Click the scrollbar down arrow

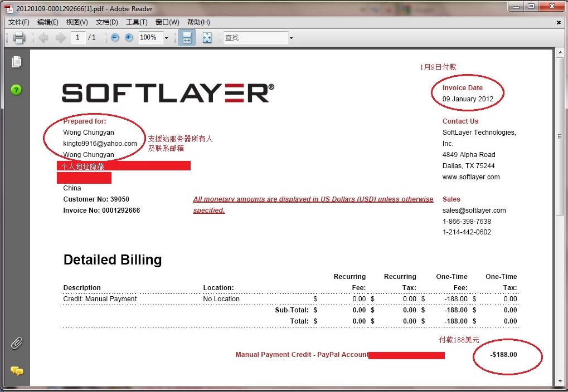pos(560,382)
